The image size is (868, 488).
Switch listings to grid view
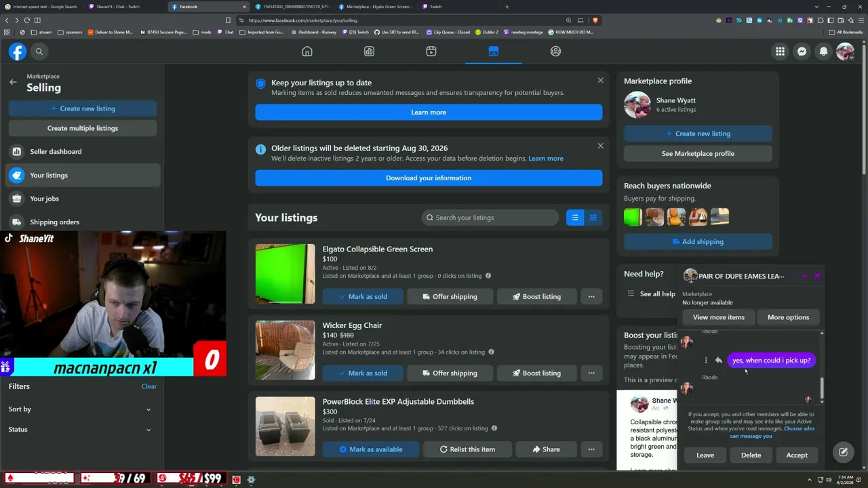point(593,218)
